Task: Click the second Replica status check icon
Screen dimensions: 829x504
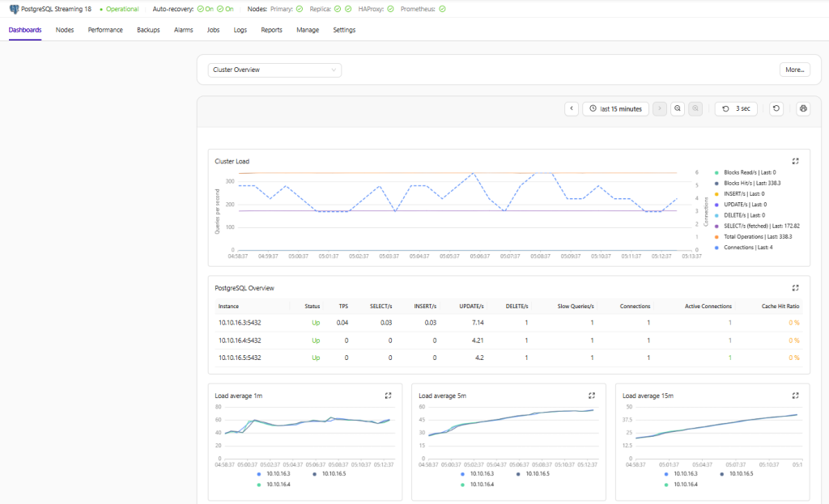Action: click(348, 9)
